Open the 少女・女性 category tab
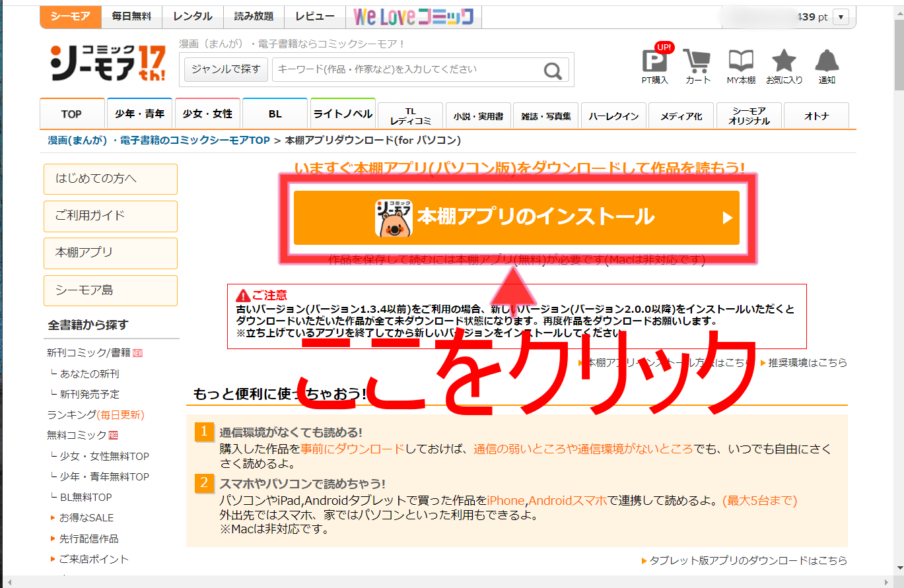The image size is (904, 588). [x=207, y=114]
